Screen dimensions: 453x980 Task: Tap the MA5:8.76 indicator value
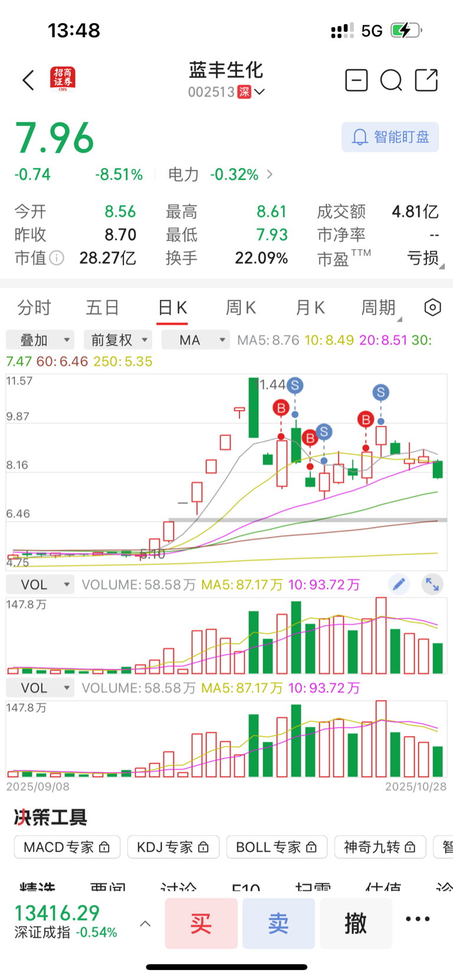[268, 340]
